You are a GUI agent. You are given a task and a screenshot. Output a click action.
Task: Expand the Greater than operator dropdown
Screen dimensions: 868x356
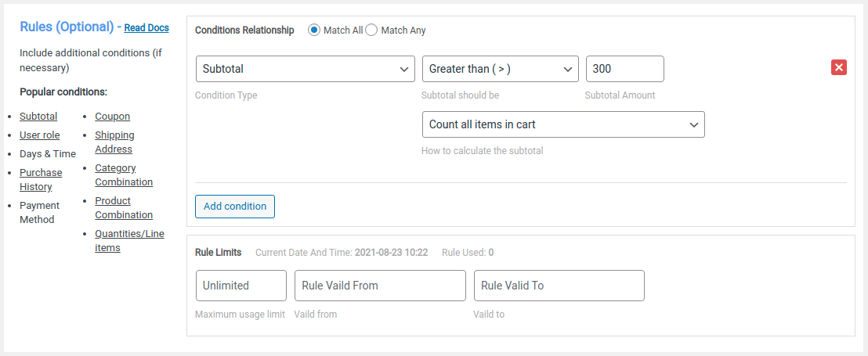click(x=500, y=69)
